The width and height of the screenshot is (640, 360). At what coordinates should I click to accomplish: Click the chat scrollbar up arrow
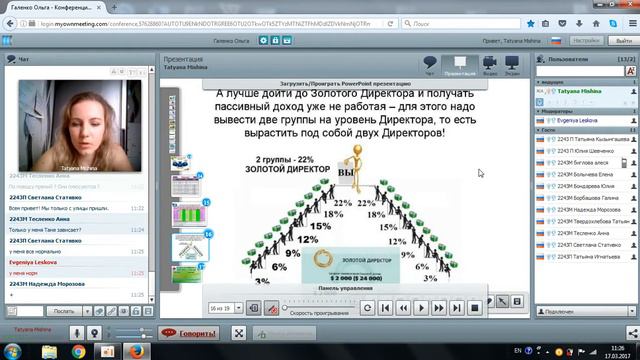tap(152, 70)
